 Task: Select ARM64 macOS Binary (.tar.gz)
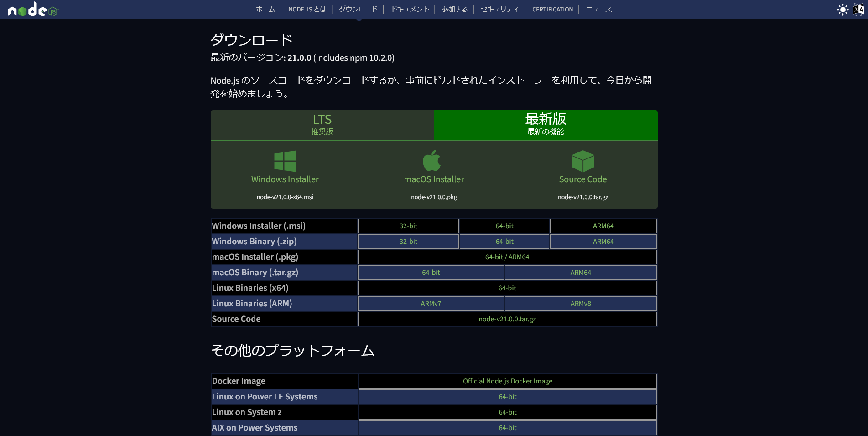[x=581, y=273]
